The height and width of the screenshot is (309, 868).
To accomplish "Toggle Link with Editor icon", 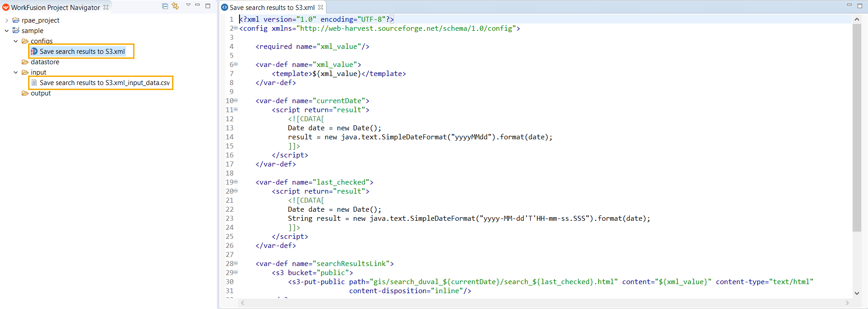I will pyautogui.click(x=175, y=6).
